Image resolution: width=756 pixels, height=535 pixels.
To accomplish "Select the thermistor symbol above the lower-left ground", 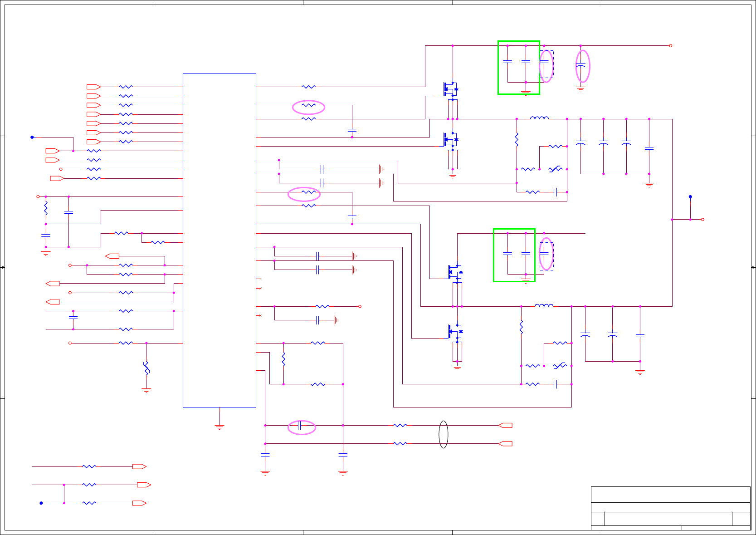I will coord(146,368).
